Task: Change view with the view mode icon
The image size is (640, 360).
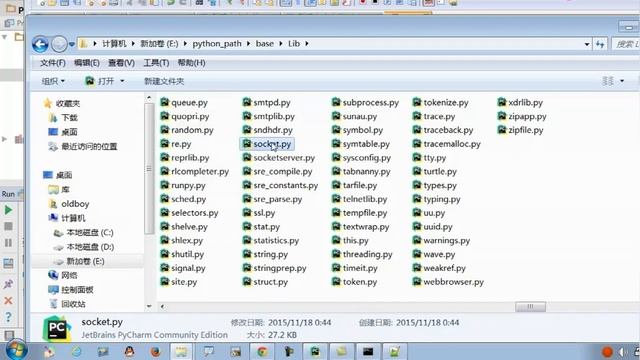Action: pyautogui.click(x=608, y=81)
